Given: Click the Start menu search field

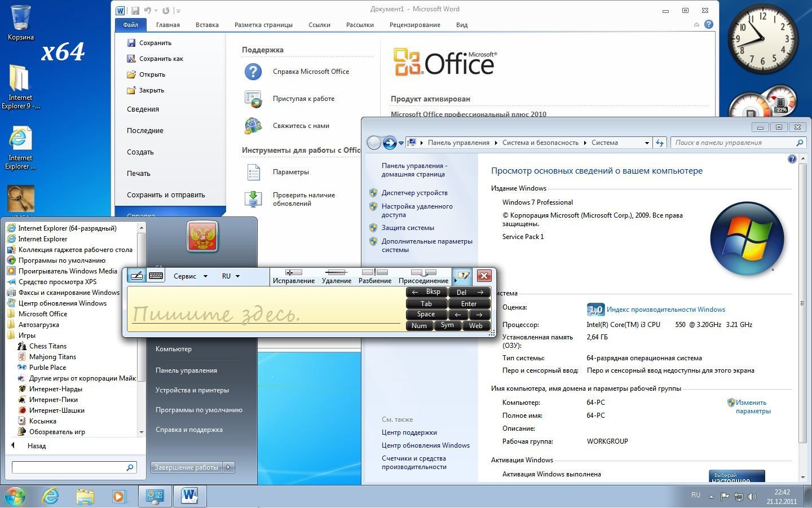Looking at the screenshot, I should [74, 467].
